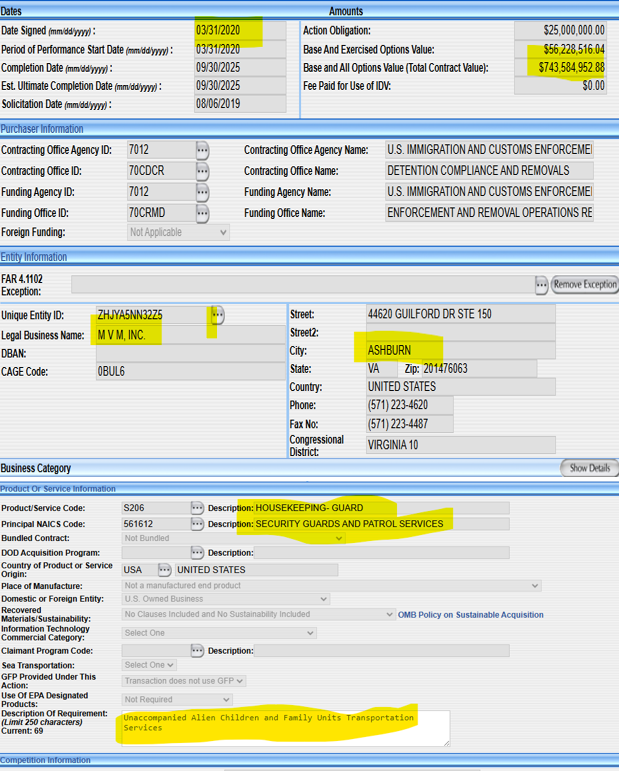The height and width of the screenshot is (772, 619).
Task: Click the Unique Entity ID field
Action: click(154, 315)
